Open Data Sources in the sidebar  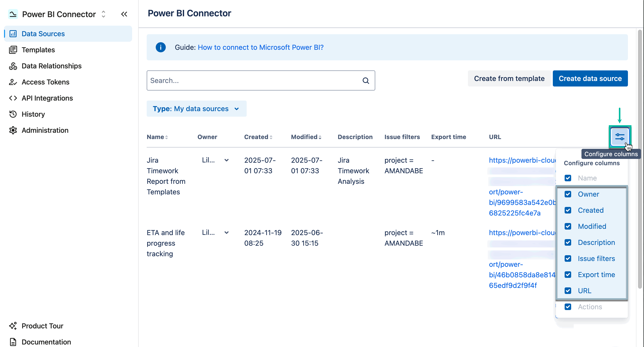coord(43,33)
